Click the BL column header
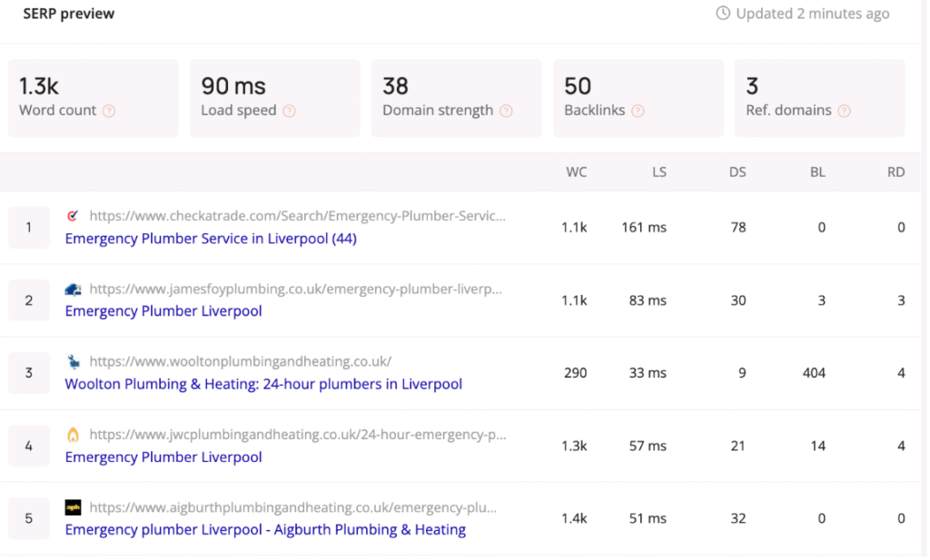The height and width of the screenshot is (560, 930). pos(817,172)
